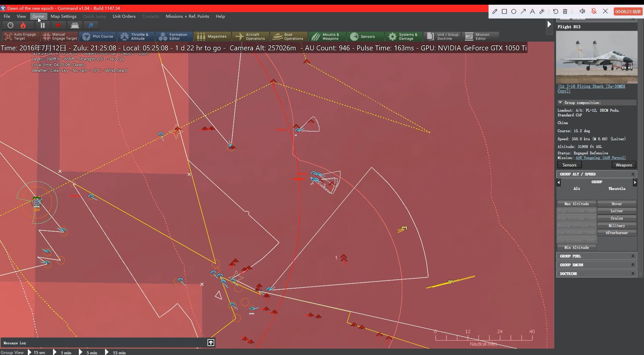The height and width of the screenshot is (355, 644).
Task: Select the text annotation tool
Action: coord(532,11)
